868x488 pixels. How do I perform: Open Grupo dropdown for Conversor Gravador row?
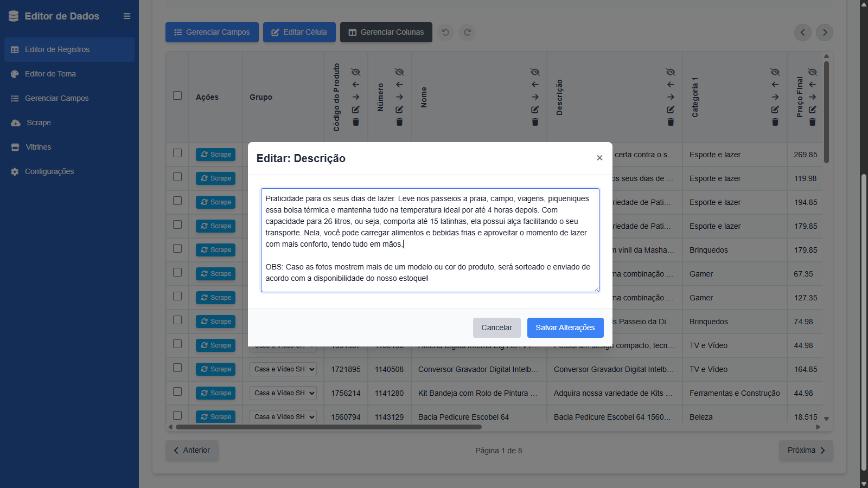[x=283, y=369]
